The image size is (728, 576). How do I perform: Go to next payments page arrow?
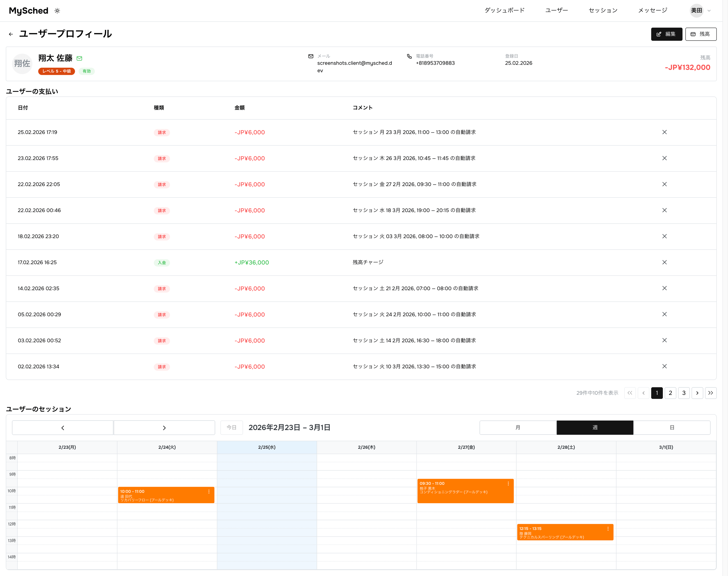coord(697,393)
